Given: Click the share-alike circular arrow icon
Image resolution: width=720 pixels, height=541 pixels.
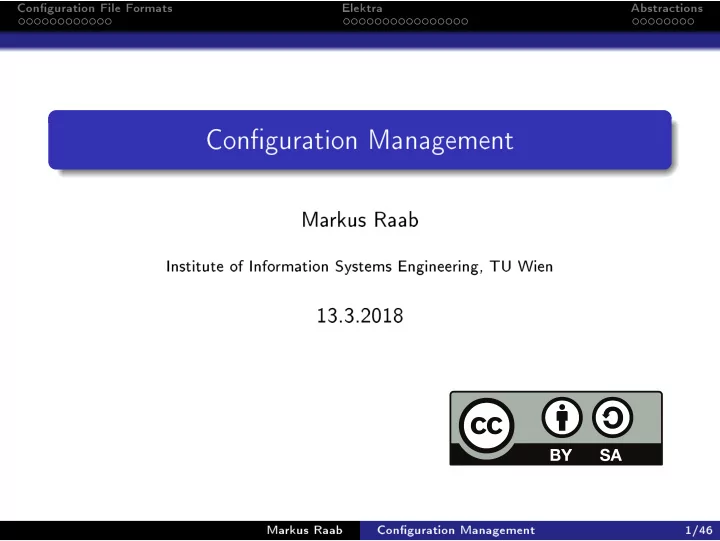Looking at the screenshot, I should pos(612,418).
